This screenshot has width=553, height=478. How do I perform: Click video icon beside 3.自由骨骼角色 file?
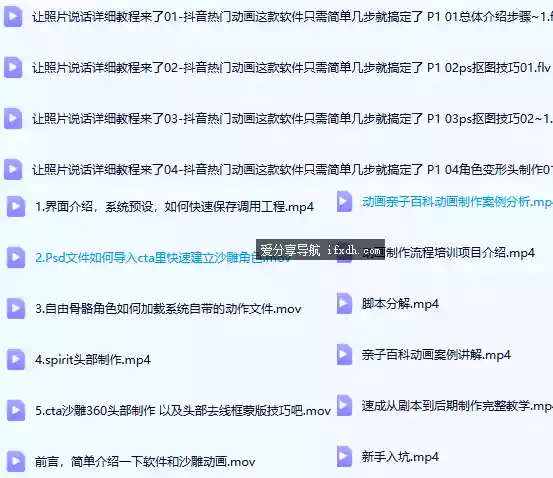click(16, 308)
